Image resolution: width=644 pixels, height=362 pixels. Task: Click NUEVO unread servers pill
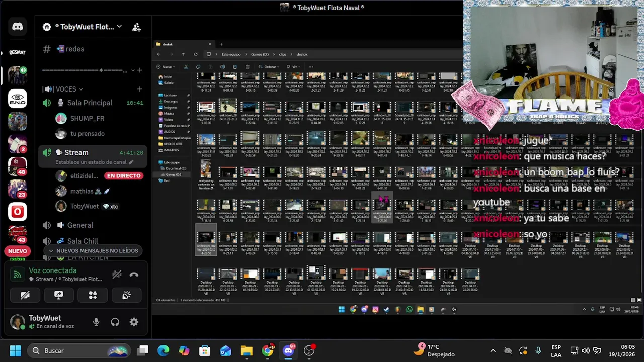click(x=18, y=251)
